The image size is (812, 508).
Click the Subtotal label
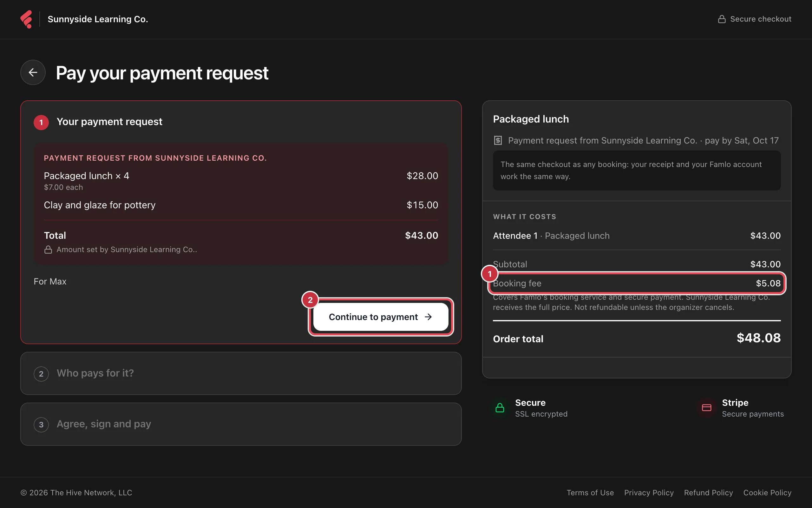(510, 264)
